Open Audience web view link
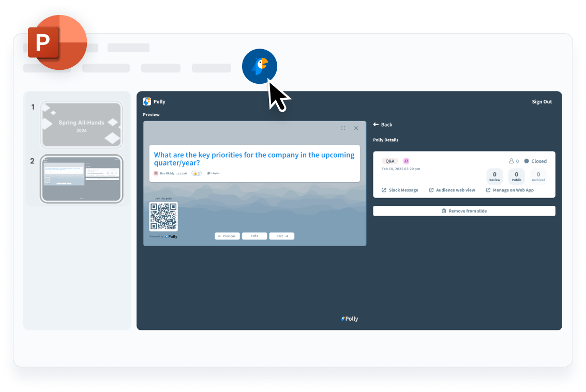 (452, 190)
